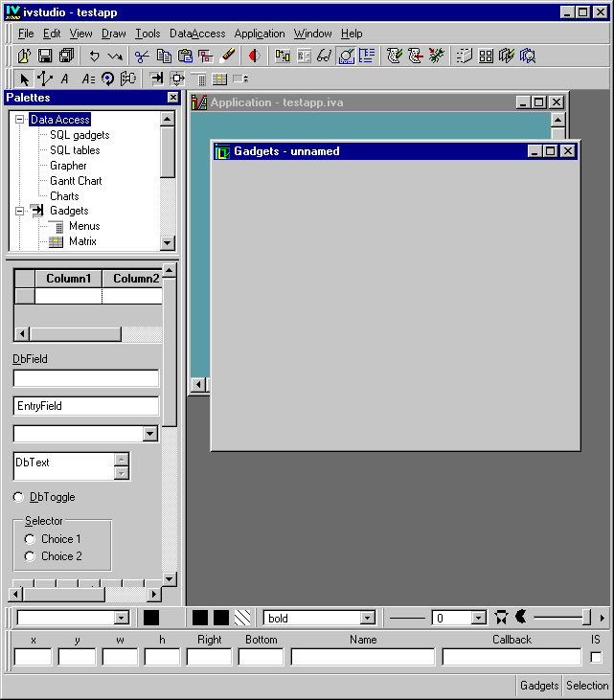This screenshot has width=614, height=700.
Task: Click the red diamond test icon
Action: point(254,56)
